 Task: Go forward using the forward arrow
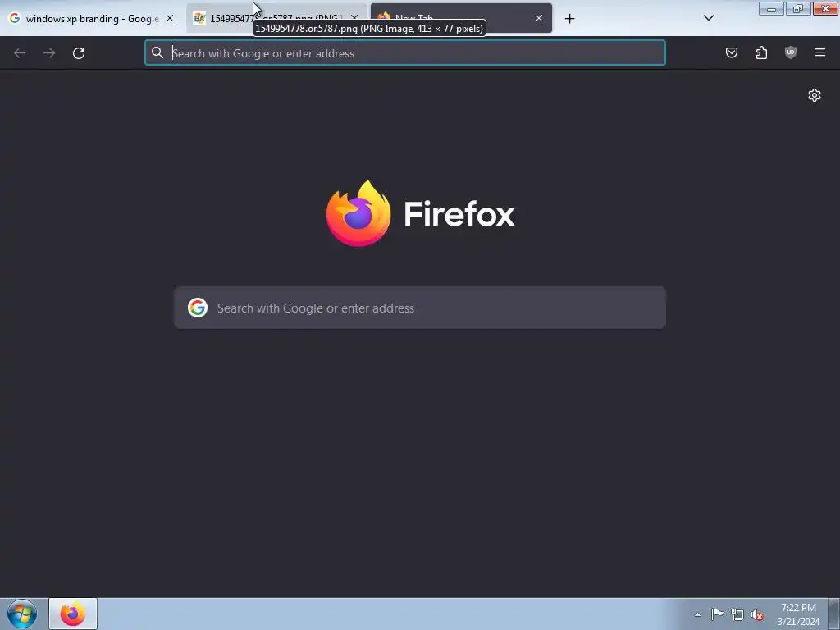(x=49, y=53)
